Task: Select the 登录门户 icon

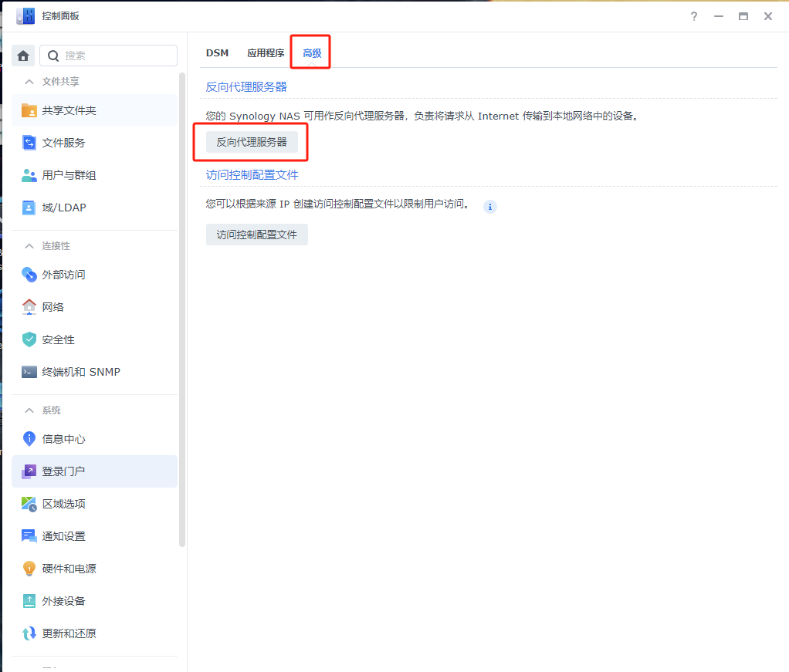Action: coord(29,471)
